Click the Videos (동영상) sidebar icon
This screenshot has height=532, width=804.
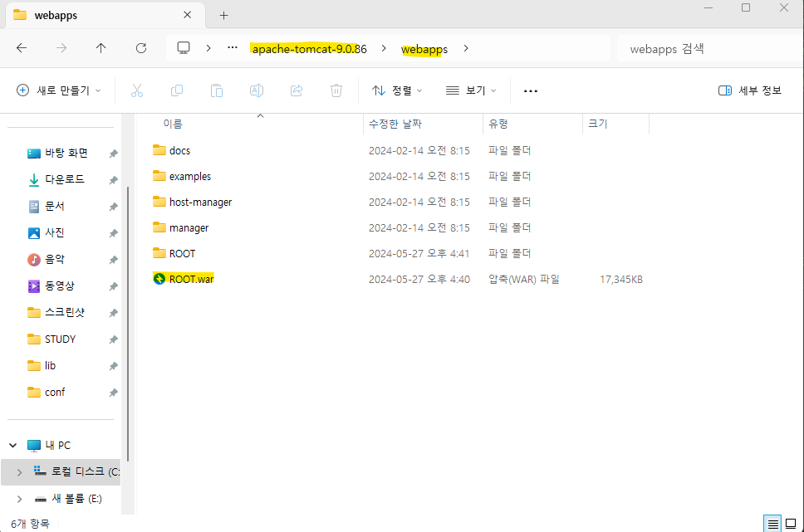34,286
